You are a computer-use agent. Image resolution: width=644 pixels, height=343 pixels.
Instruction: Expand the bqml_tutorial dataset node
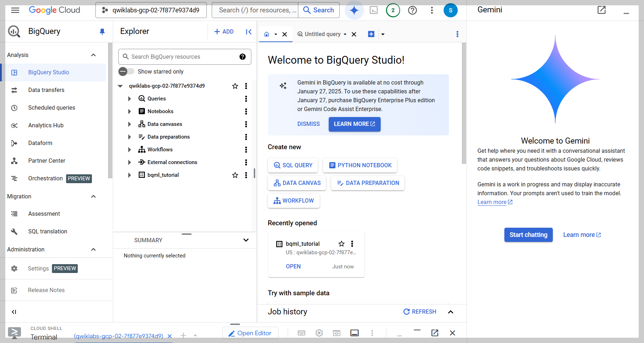click(129, 175)
